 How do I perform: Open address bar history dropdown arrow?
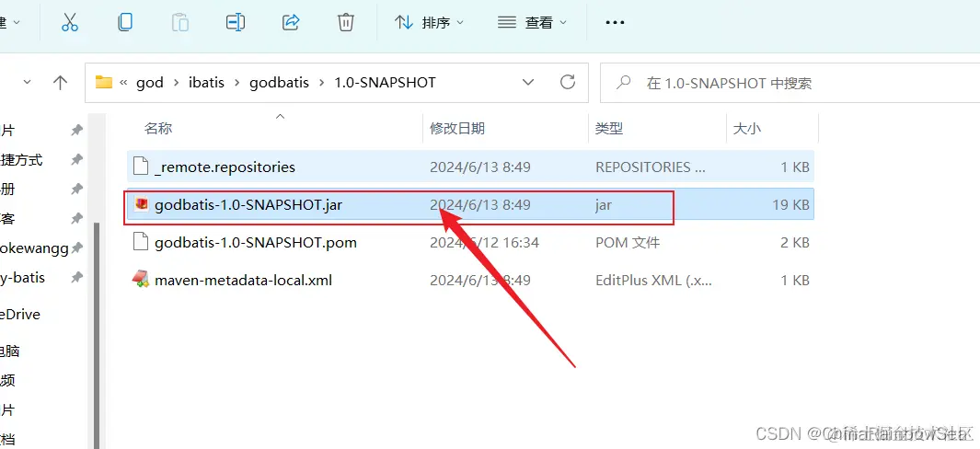[x=528, y=82]
